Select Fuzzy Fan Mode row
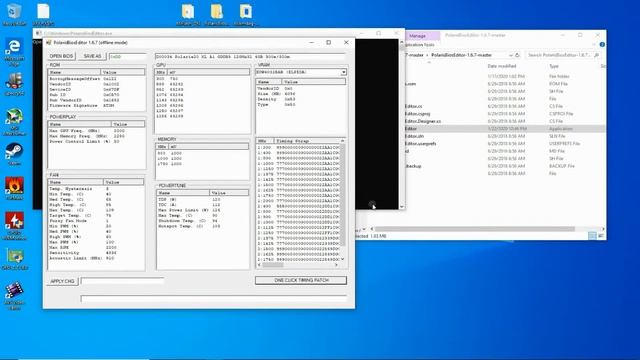This screenshot has height=360, width=640. pos(96,220)
